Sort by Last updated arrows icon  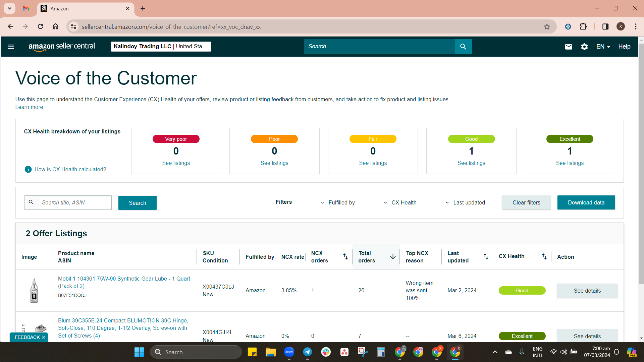point(486,257)
